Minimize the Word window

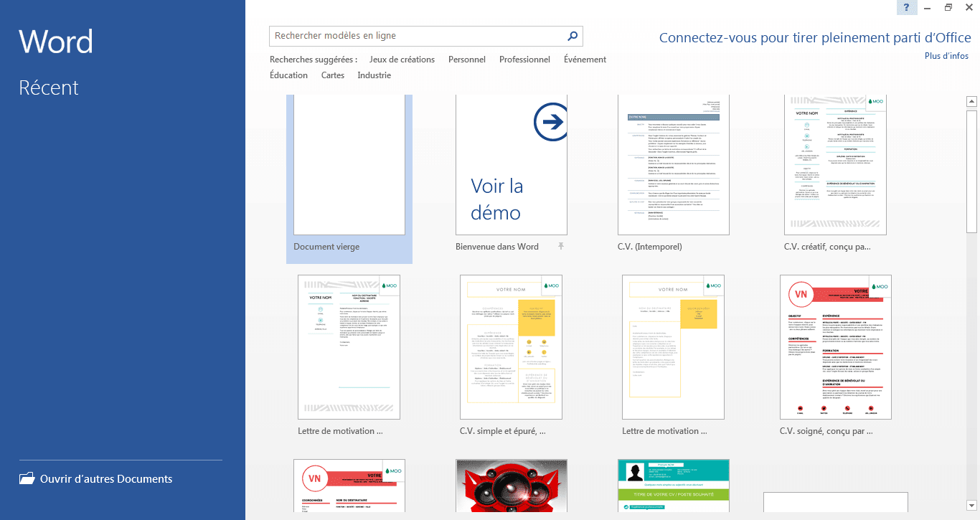pos(928,7)
